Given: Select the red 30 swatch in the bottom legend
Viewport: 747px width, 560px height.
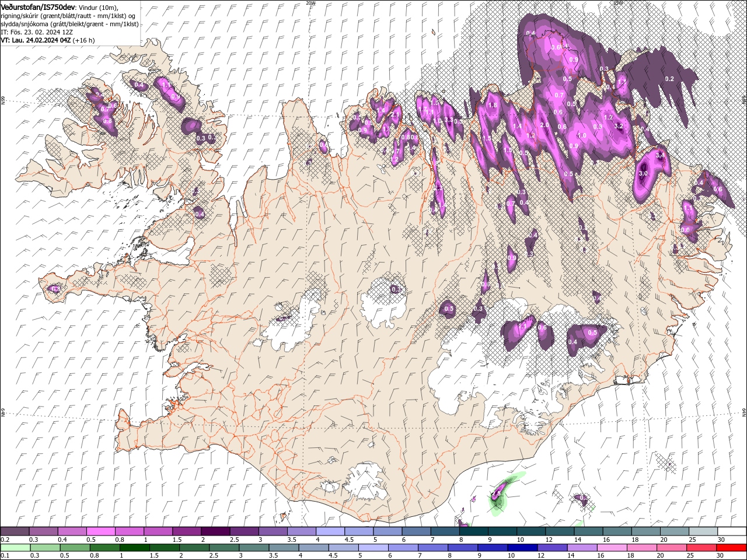Looking at the screenshot, I should click(732, 548).
